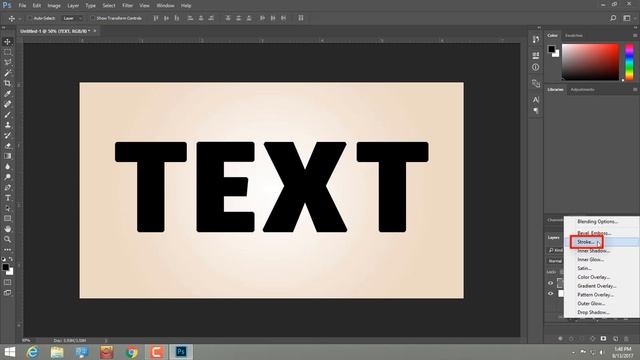Screen dimensions: 640x360
Task: Select the History Brush tool
Action: (x=7, y=136)
